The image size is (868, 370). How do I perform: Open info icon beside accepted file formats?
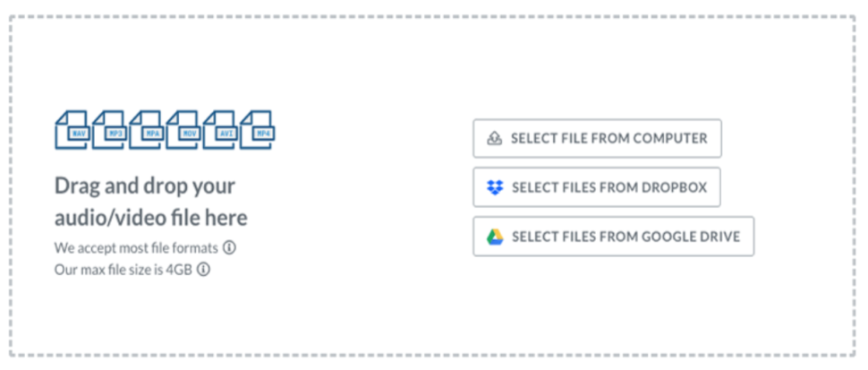229,247
